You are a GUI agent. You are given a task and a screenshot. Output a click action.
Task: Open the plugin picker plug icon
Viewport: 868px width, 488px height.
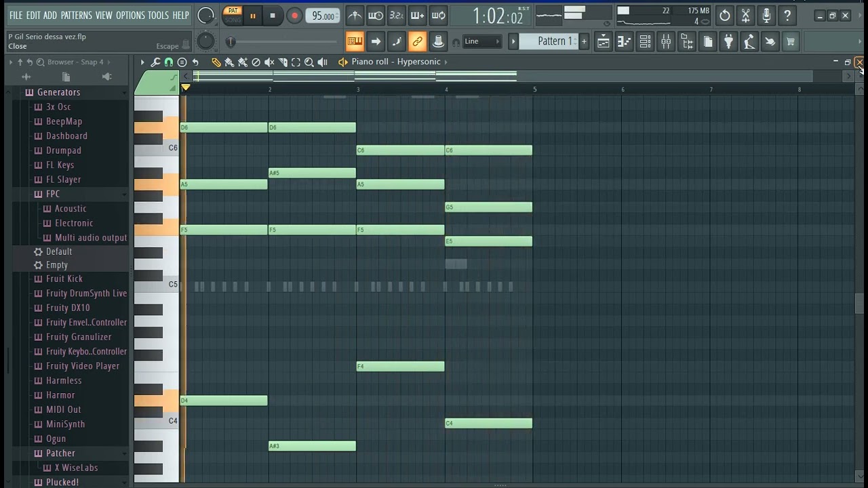coord(728,42)
